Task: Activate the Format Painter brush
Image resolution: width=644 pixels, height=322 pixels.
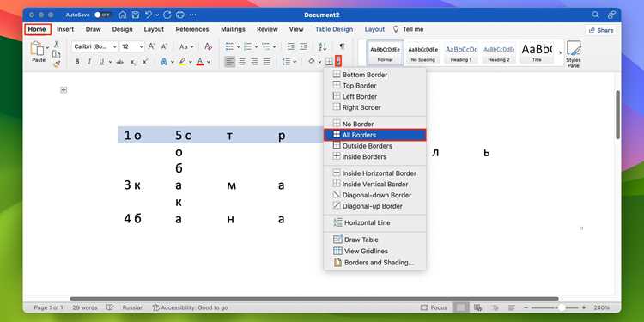Action: 57,64
